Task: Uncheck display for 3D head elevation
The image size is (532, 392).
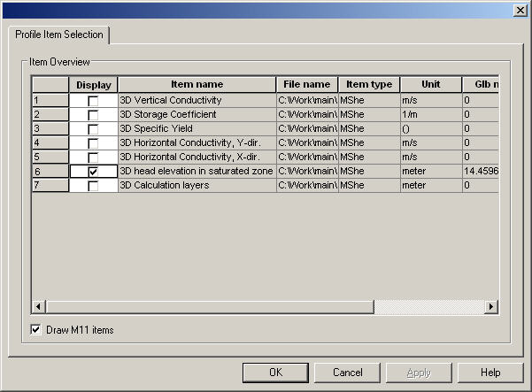Action: (93, 171)
